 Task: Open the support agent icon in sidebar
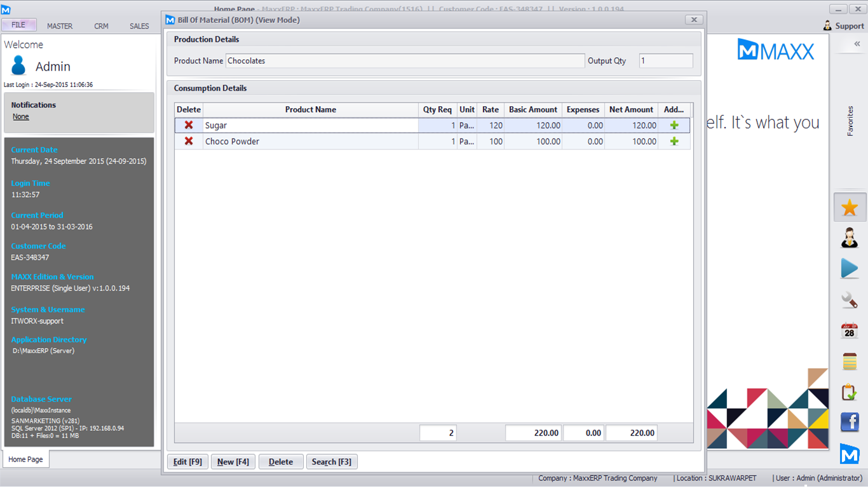click(850, 238)
